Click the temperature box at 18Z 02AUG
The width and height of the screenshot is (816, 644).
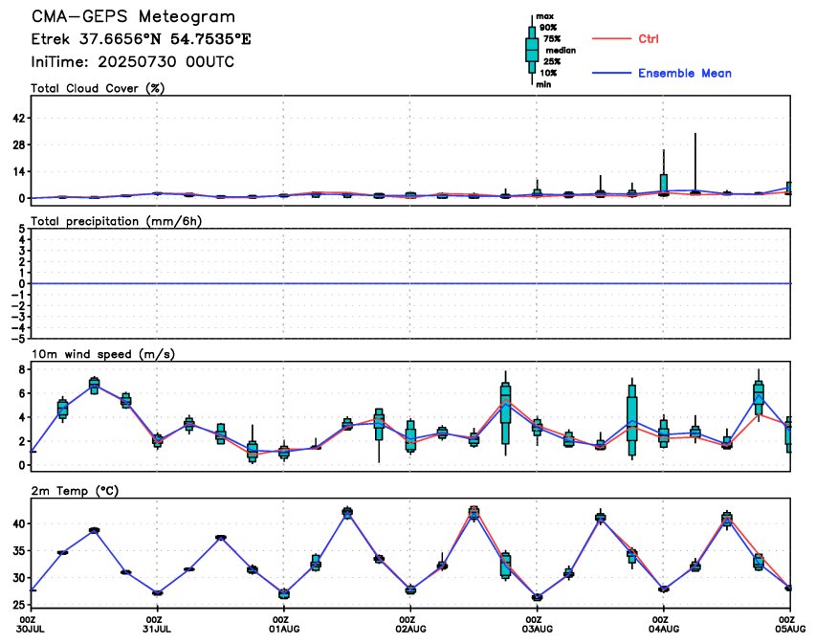click(505, 566)
